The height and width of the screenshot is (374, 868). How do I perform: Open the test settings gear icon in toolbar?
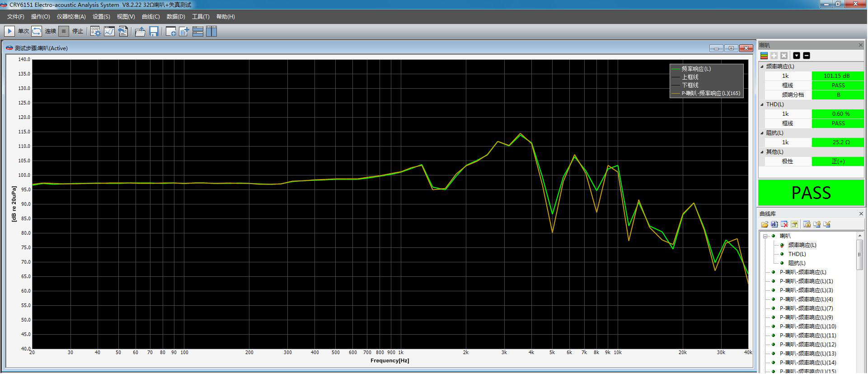[x=95, y=31]
